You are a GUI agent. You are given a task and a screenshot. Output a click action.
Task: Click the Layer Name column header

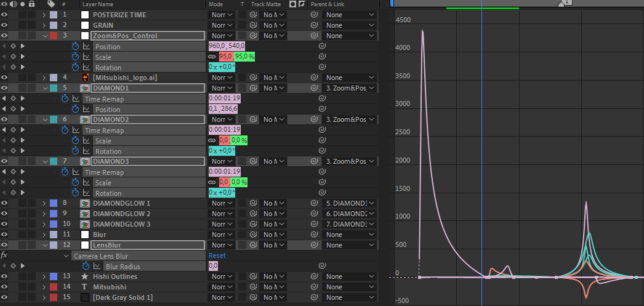[x=99, y=4]
